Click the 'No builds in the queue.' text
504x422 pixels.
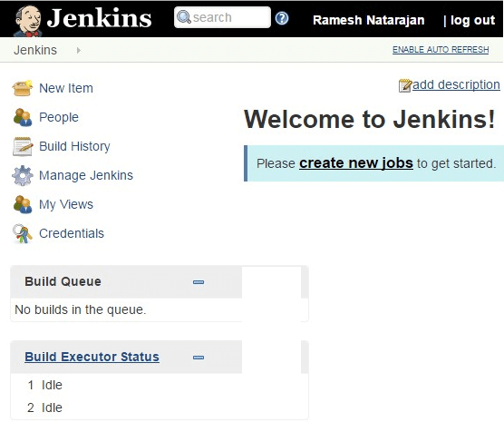pyautogui.click(x=81, y=309)
